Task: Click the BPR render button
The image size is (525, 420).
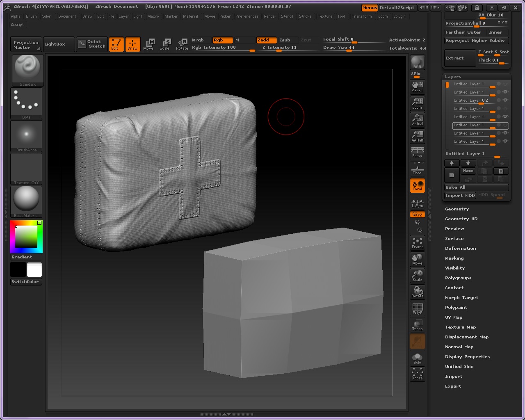Action: (417, 62)
